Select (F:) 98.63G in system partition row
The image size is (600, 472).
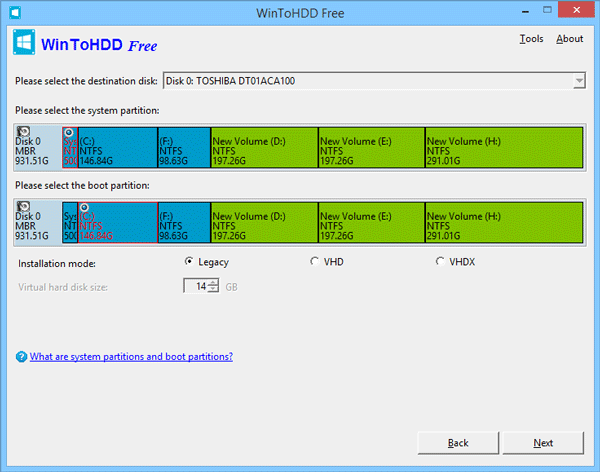tap(184, 147)
